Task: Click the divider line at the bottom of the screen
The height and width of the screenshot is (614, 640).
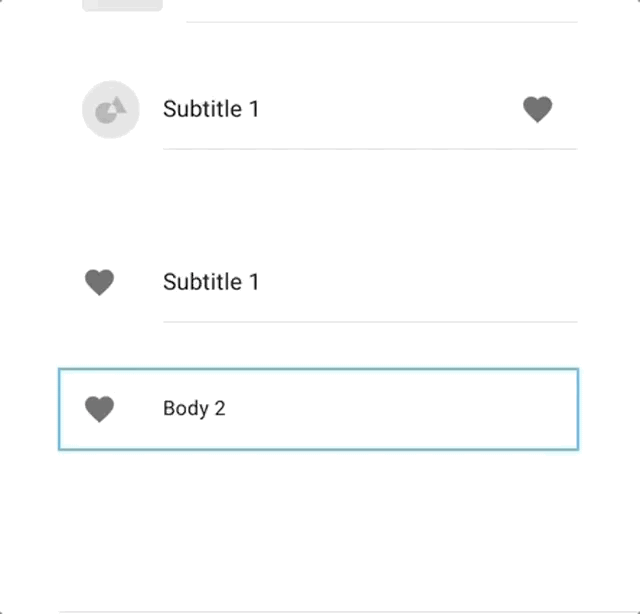Action: 318,612
